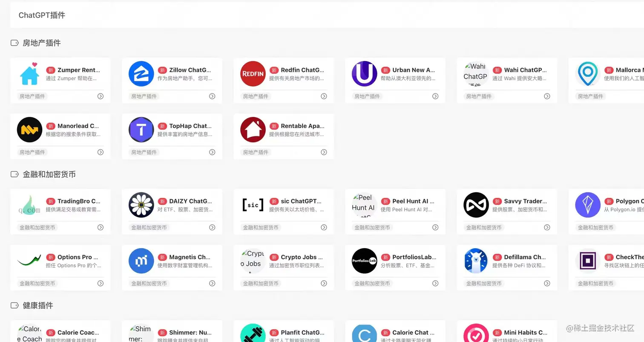
Task: Open the Crypto Jobs plugin title
Action: pyautogui.click(x=302, y=257)
